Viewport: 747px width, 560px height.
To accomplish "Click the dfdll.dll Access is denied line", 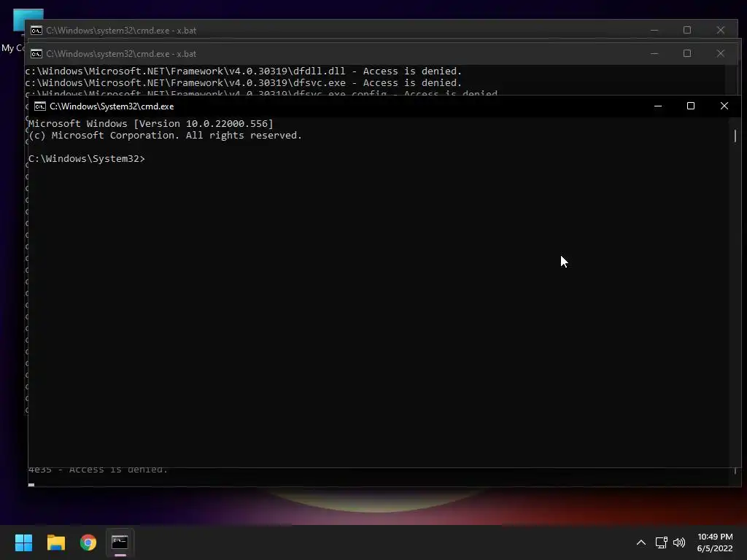I will point(244,71).
